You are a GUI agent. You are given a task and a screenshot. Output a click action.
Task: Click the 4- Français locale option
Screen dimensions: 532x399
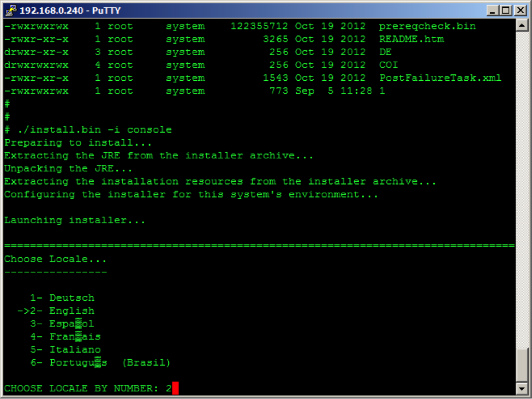pyautogui.click(x=65, y=337)
